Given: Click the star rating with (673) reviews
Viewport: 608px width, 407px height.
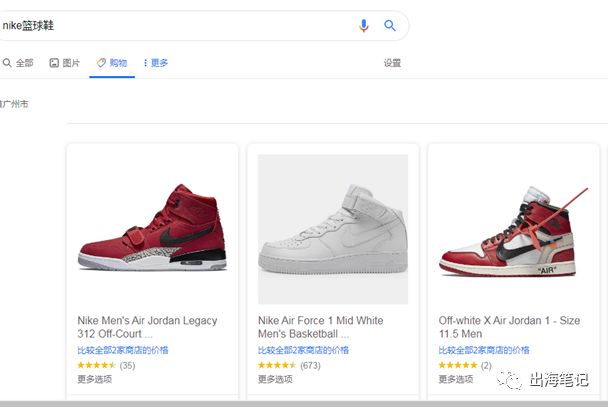Looking at the screenshot, I should coord(289,365).
